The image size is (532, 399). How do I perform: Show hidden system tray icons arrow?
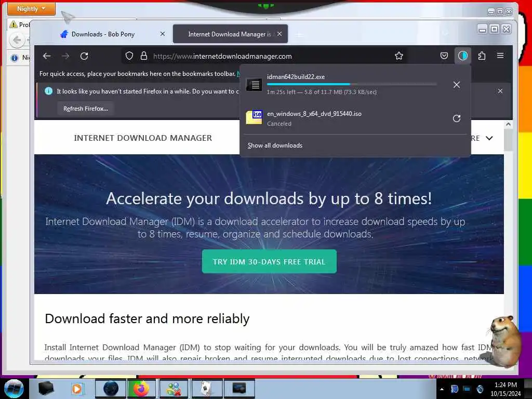coord(442,389)
